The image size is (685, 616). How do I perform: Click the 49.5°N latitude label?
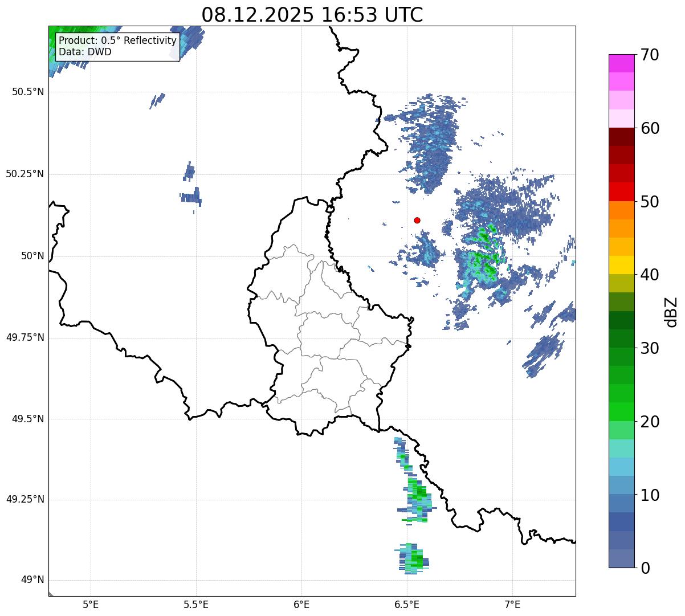pos(28,419)
